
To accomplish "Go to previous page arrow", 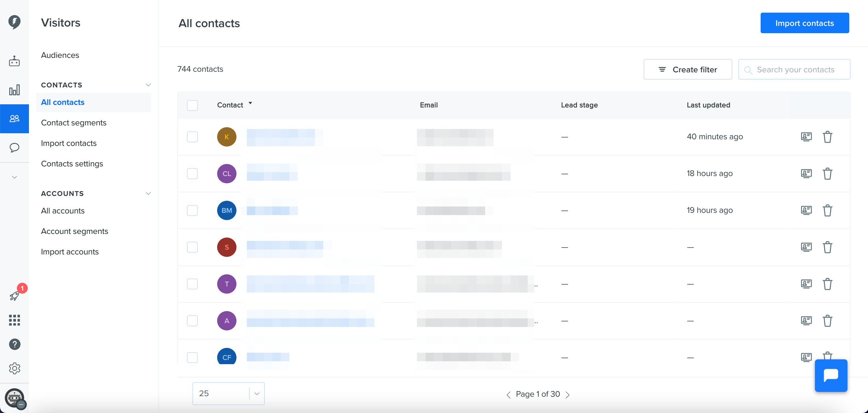I will pyautogui.click(x=508, y=395).
